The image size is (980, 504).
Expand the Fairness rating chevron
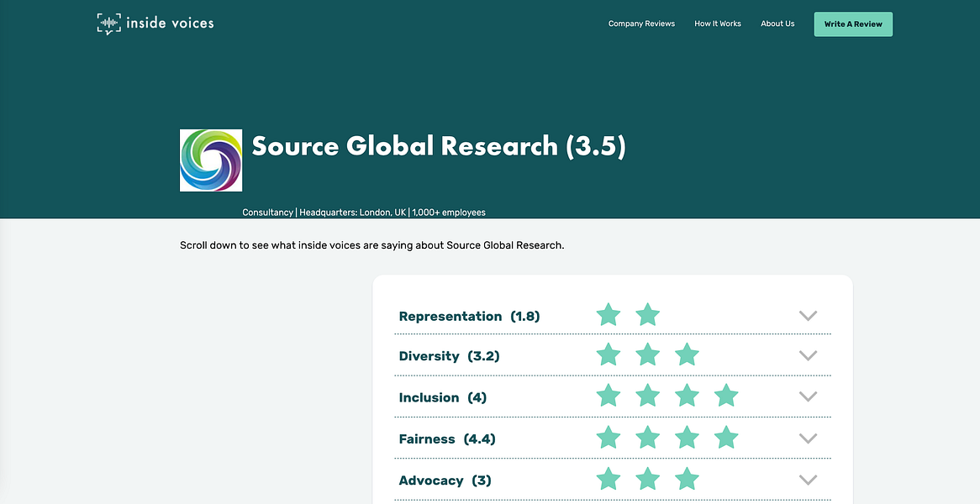[x=809, y=438]
